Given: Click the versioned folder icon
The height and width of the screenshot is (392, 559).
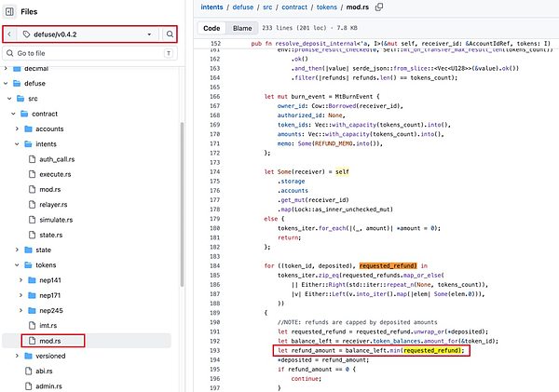Looking at the screenshot, I should pyautogui.click(x=28, y=356).
